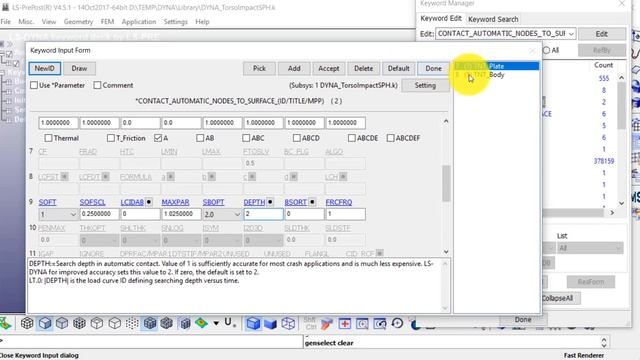Click the small dot button next to DEPTH
Screen dimensions: 640x360
tap(270, 202)
